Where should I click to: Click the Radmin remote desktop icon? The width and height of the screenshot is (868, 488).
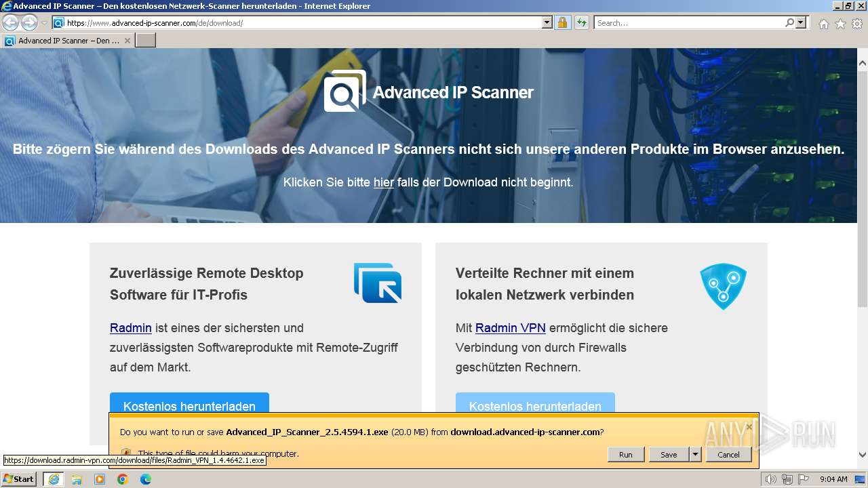(x=378, y=283)
